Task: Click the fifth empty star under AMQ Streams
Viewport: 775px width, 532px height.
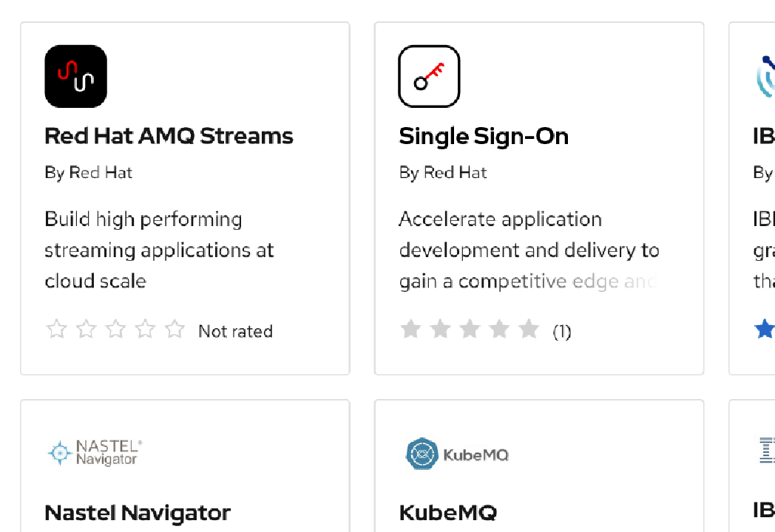Action: point(175,330)
